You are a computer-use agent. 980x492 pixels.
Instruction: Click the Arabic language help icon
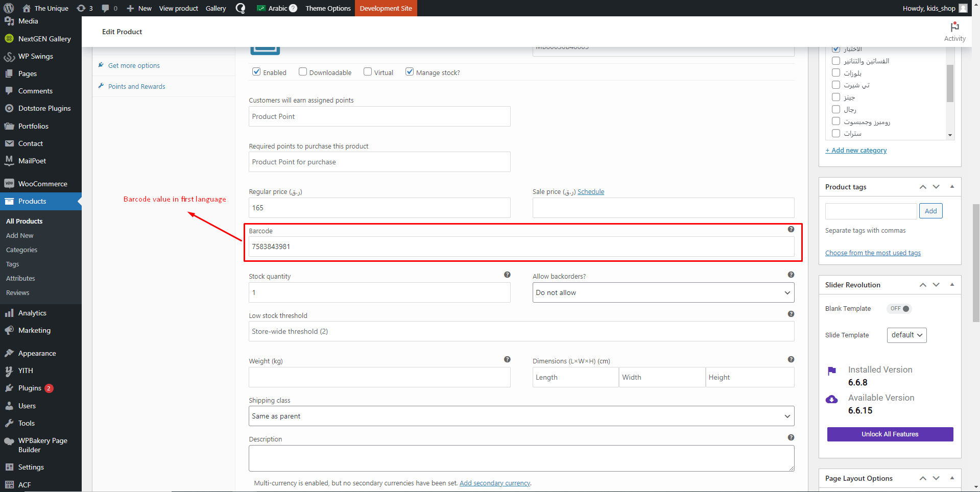pos(293,8)
